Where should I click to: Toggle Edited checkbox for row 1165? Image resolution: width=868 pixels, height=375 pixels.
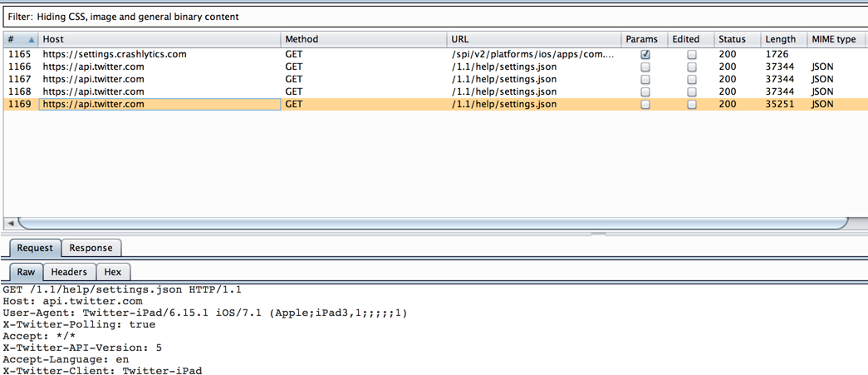point(691,55)
